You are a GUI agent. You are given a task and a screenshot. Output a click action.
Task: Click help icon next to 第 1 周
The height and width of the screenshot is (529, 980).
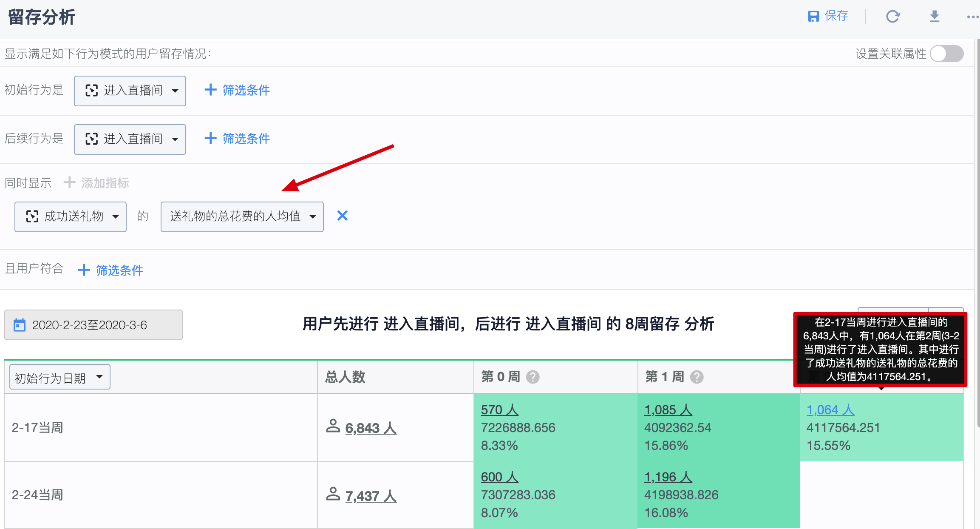(x=697, y=377)
